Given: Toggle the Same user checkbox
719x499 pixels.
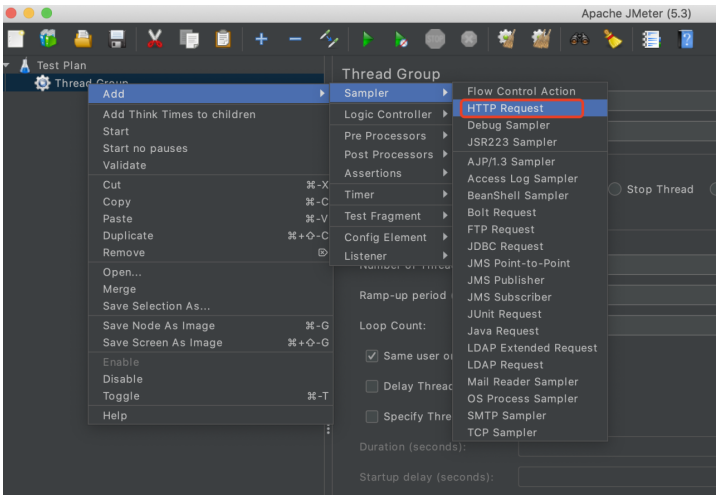Looking at the screenshot, I should pos(371,356).
